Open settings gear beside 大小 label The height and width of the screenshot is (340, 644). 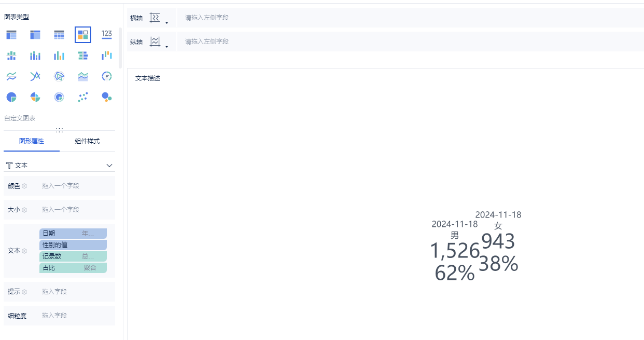24,210
